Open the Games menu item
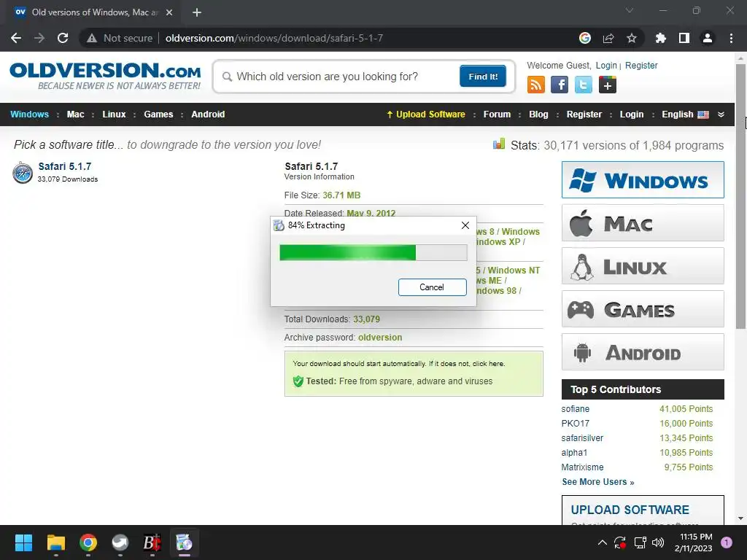 coord(158,114)
